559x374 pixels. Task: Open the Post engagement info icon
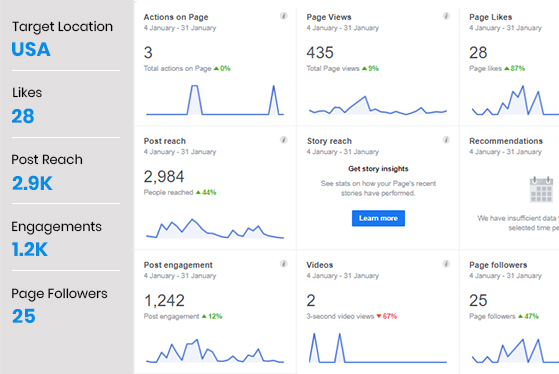283,264
